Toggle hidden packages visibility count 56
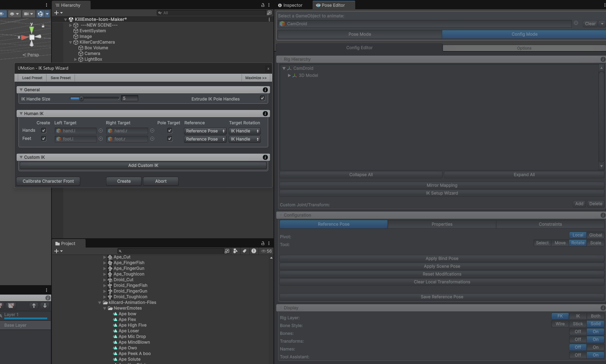This screenshot has height=364, width=606. (266, 251)
